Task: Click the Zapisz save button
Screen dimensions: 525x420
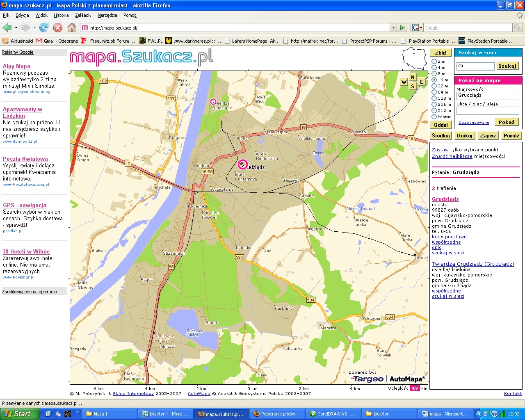Action: pyautogui.click(x=488, y=136)
